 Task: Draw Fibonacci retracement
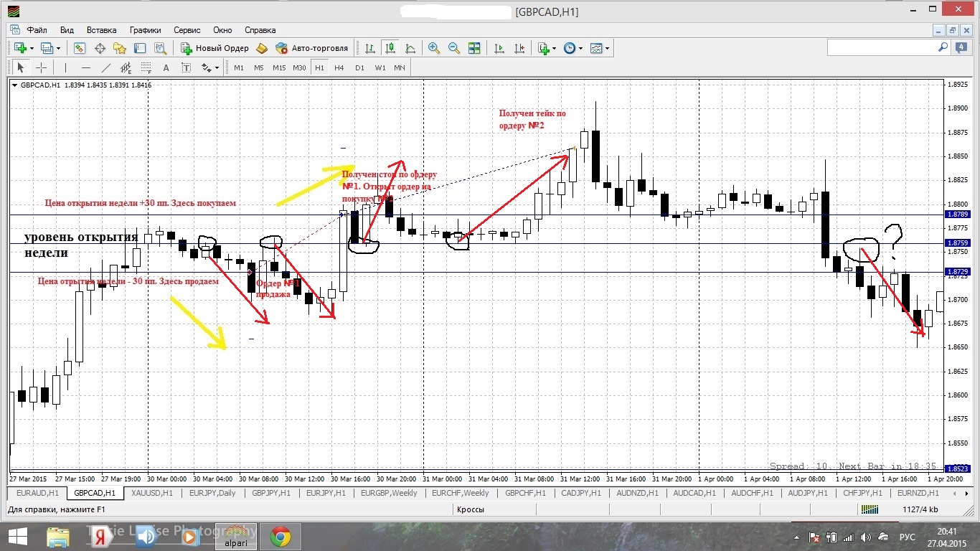click(146, 67)
